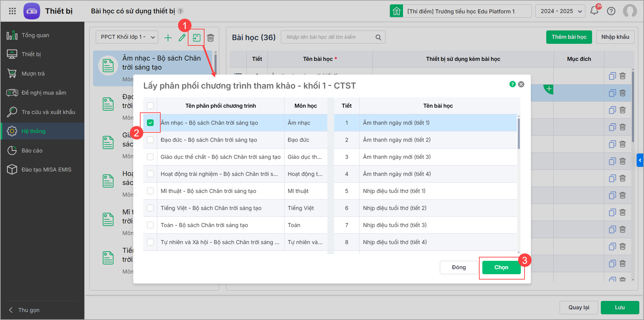Select lesson Âm thanh ngày mới (tiết 2)
Viewport: 644px width, 320px height.
(426, 140)
